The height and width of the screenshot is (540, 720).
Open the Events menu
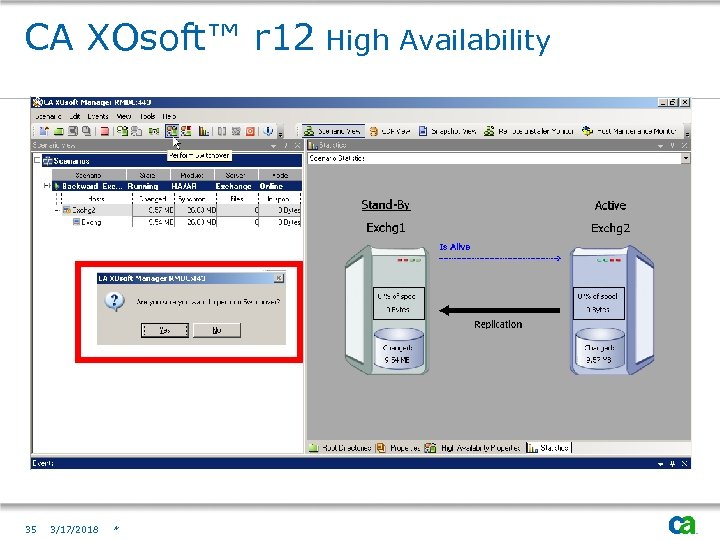98,116
